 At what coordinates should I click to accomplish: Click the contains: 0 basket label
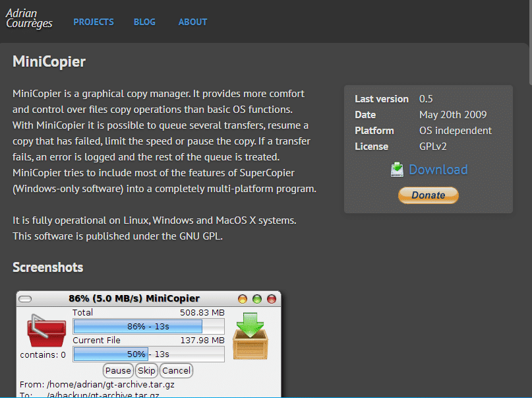43,355
